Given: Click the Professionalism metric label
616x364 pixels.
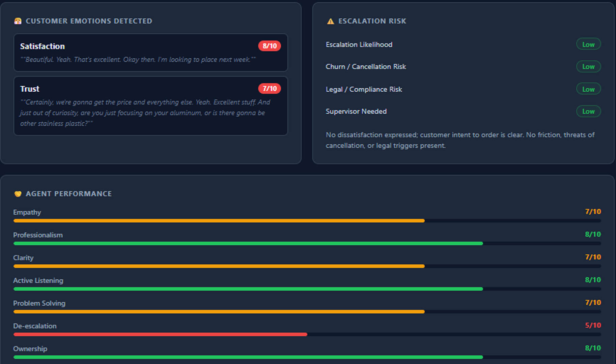Looking at the screenshot, I should (x=38, y=235).
